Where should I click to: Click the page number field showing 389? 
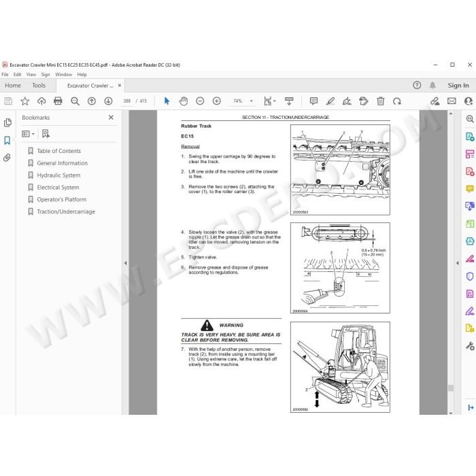click(127, 101)
